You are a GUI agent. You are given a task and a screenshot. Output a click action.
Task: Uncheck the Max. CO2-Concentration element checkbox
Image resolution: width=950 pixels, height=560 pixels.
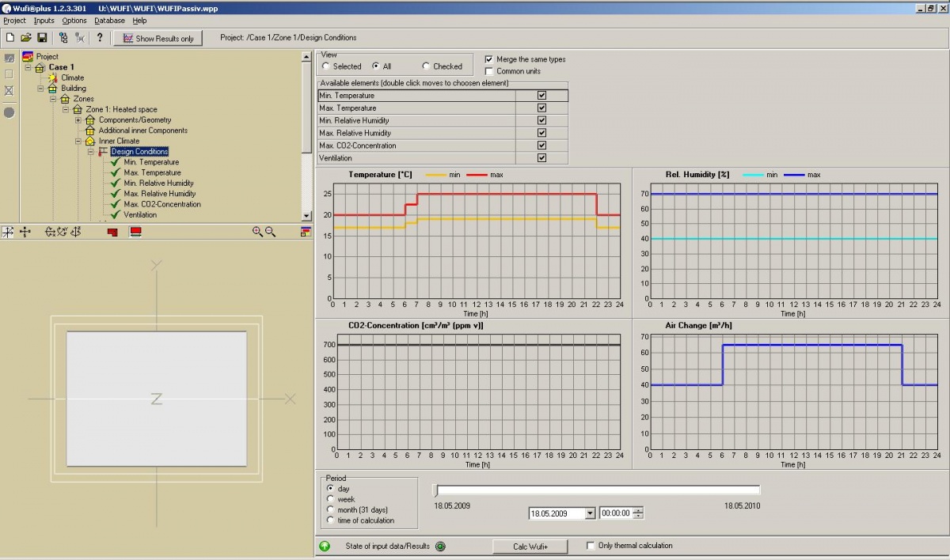(541, 146)
